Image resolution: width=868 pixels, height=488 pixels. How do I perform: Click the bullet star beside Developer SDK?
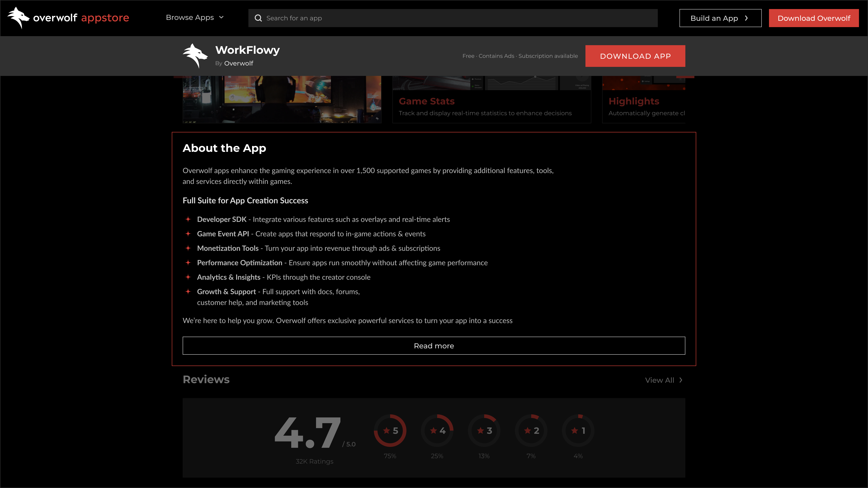click(x=188, y=219)
